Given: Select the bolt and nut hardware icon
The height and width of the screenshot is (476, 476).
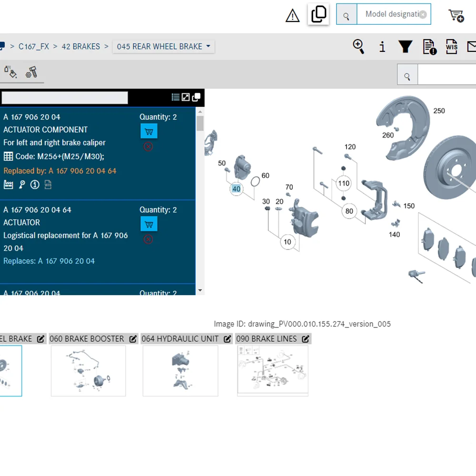Looking at the screenshot, I should pyautogui.click(x=31, y=72).
